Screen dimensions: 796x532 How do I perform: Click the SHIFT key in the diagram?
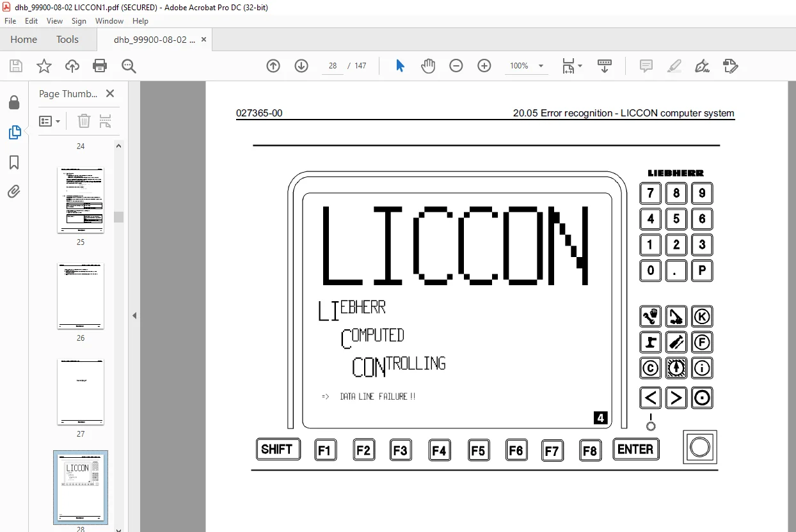278,450
